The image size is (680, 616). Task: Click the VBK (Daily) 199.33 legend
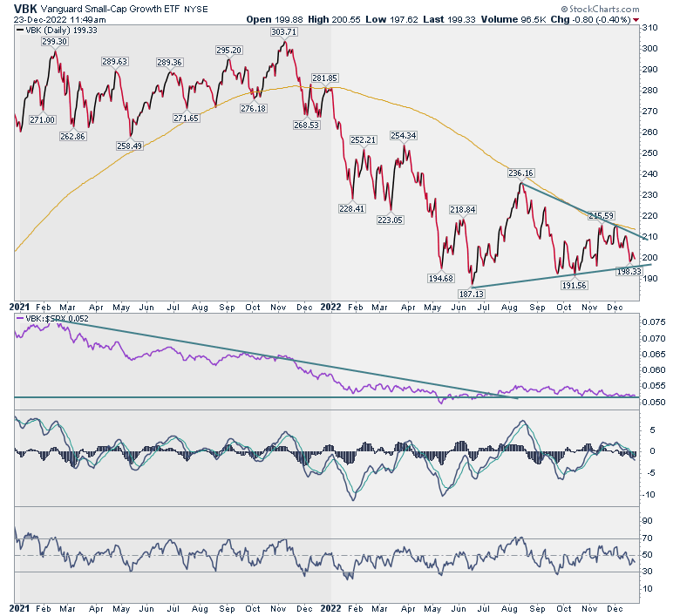[x=57, y=30]
